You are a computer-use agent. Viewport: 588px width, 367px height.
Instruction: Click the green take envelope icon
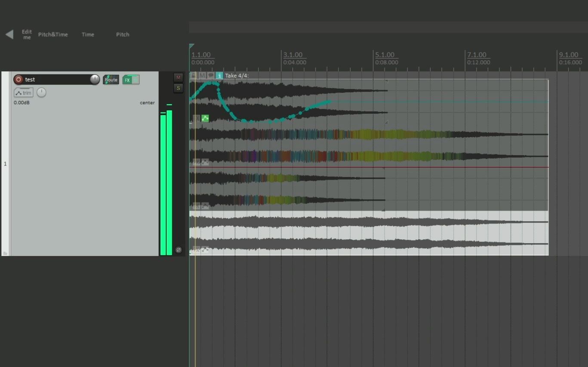205,118
